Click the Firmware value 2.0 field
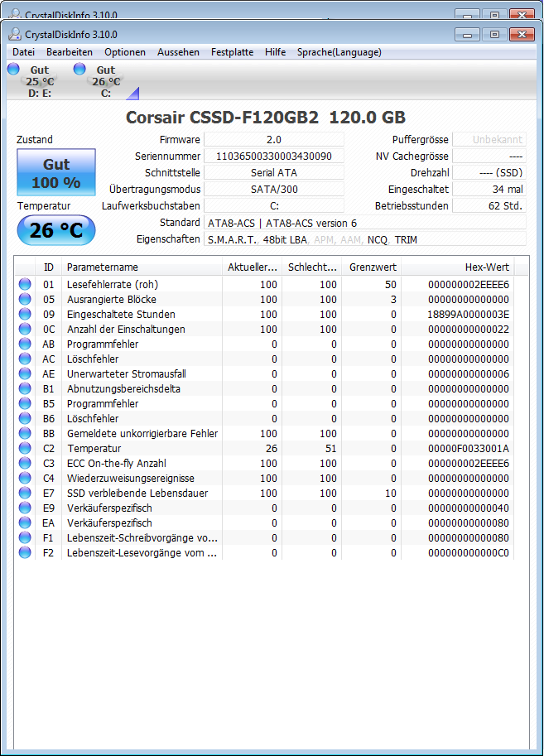The image size is (544, 756). [274, 140]
